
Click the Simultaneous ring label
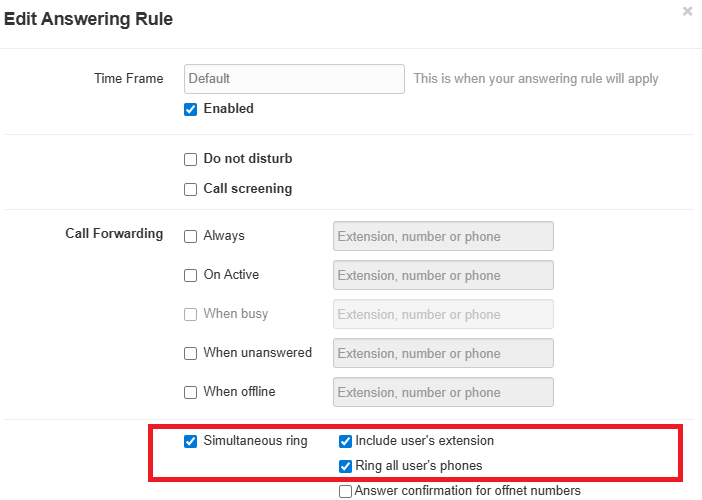(x=255, y=441)
